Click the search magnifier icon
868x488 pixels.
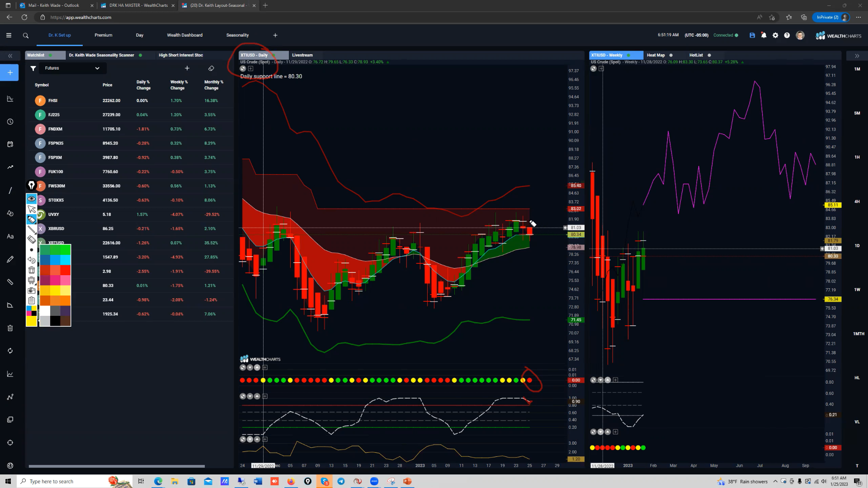click(26, 35)
